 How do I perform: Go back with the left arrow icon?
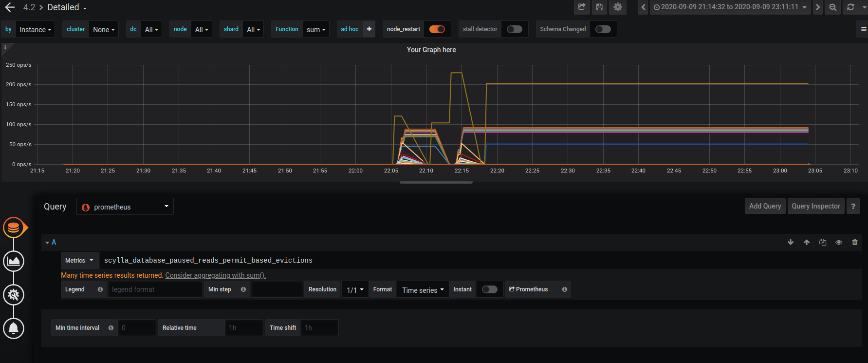(10, 7)
